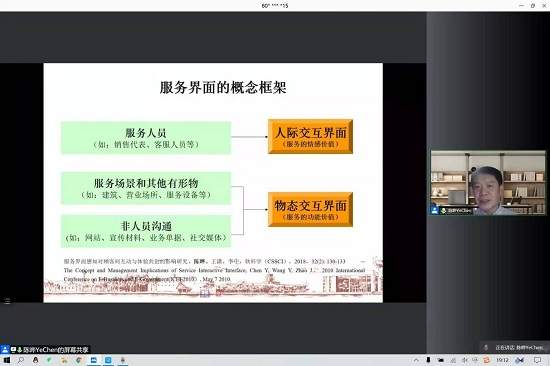Viewport: 550px width, 366px height.
Task: Click the 非人员沟通 green box
Action: click(x=146, y=231)
